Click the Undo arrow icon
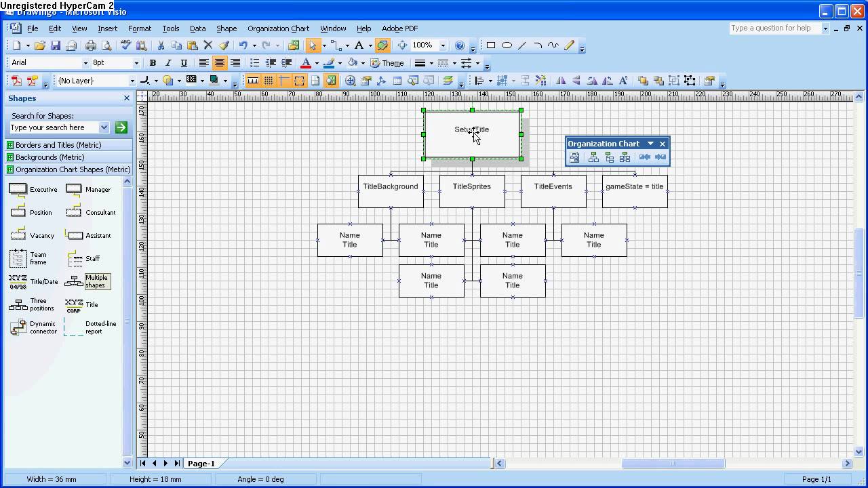 (243, 45)
